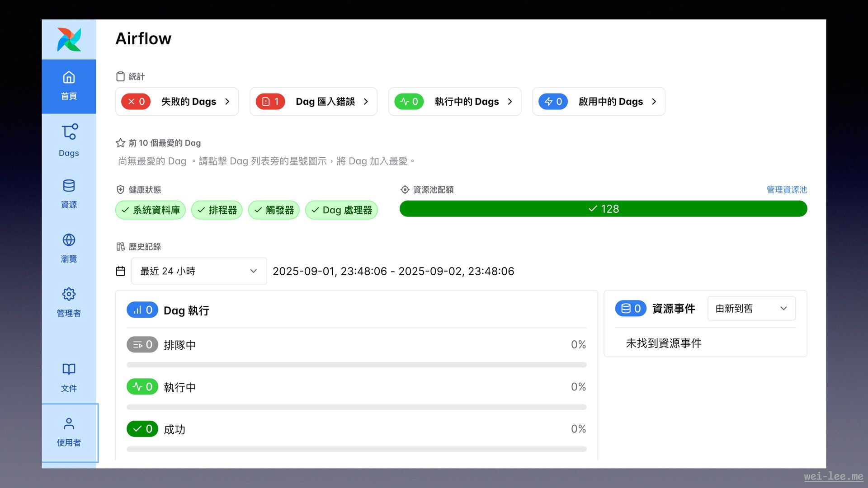This screenshot has height=488, width=868.
Task: Click the 統計 clipboard icon
Action: [120, 76]
